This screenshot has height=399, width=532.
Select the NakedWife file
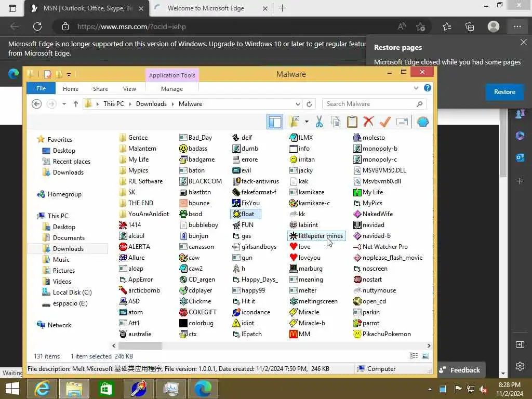373,214
